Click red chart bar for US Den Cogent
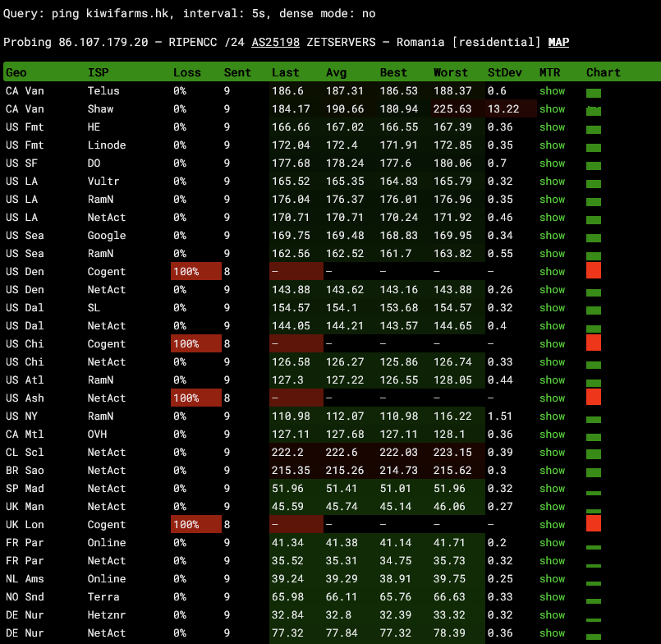Screen dimensions: 661x644 click(594, 270)
